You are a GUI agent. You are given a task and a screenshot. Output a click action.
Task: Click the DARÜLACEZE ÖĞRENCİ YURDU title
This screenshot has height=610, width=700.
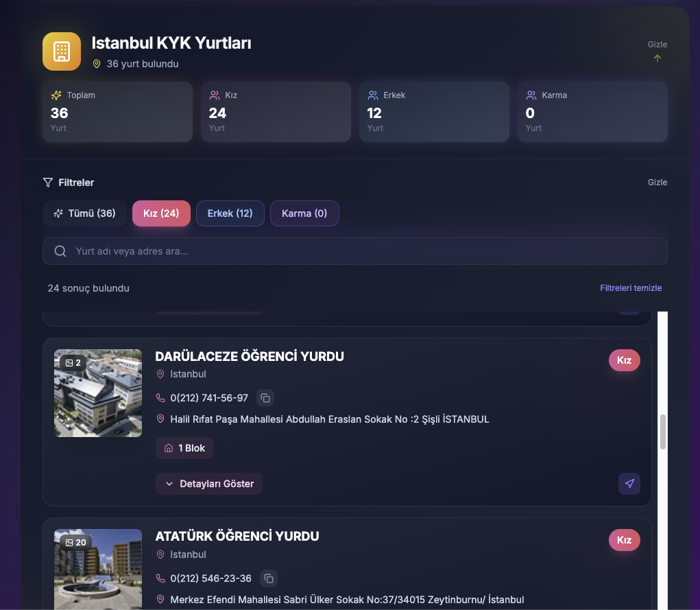point(250,356)
